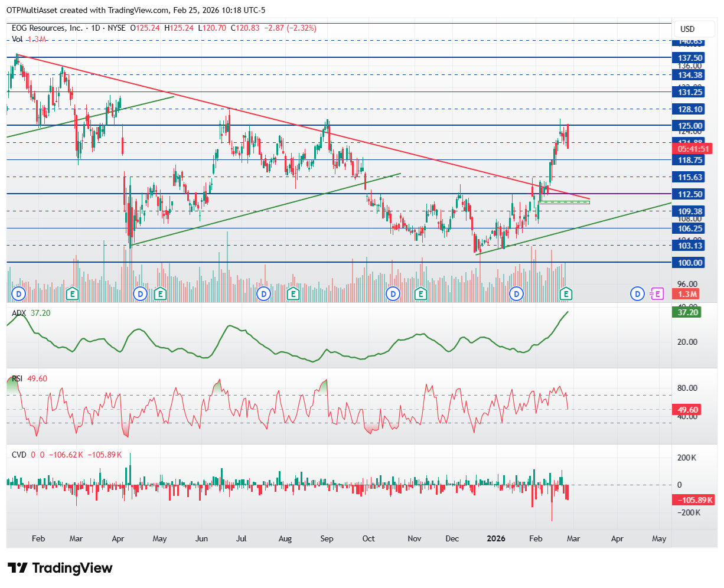Click the dividend D marker in January 2026
The height and width of the screenshot is (588, 724).
(517, 293)
